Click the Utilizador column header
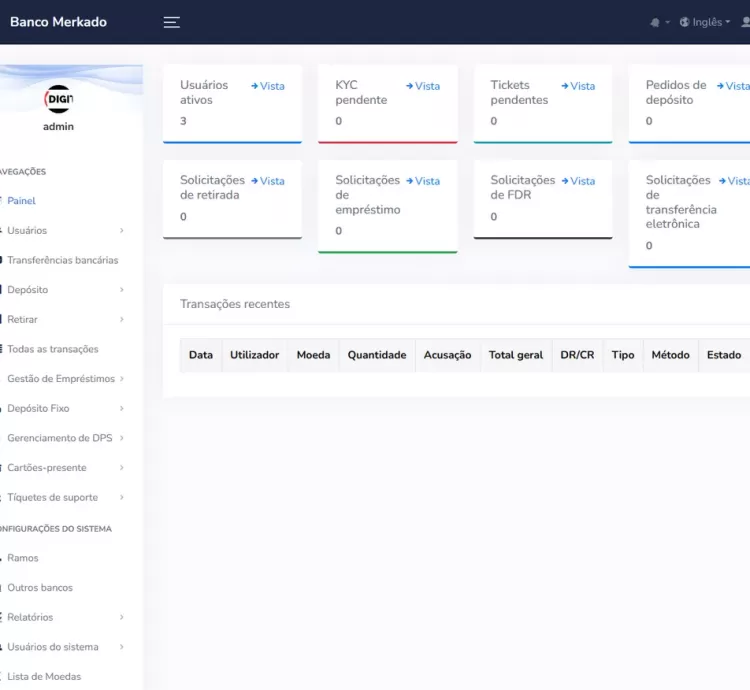 pos(254,355)
